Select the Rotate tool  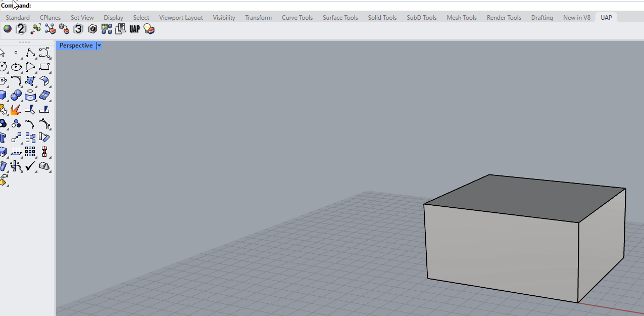(44, 137)
